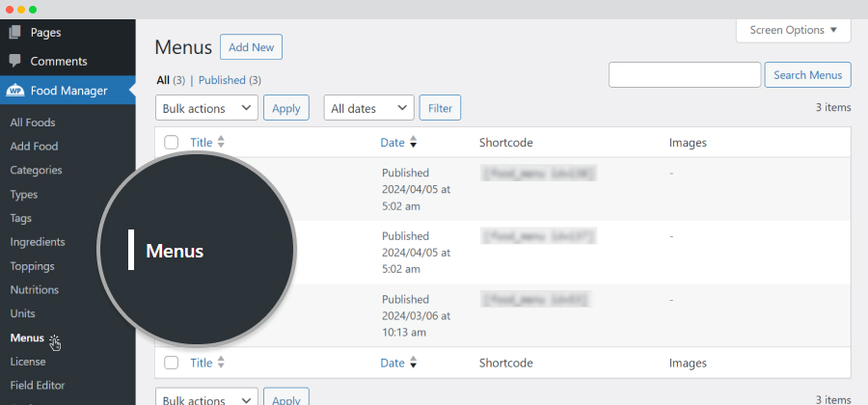Open the Add Food submenu
Viewport: 868px width, 405px height.
click(34, 146)
